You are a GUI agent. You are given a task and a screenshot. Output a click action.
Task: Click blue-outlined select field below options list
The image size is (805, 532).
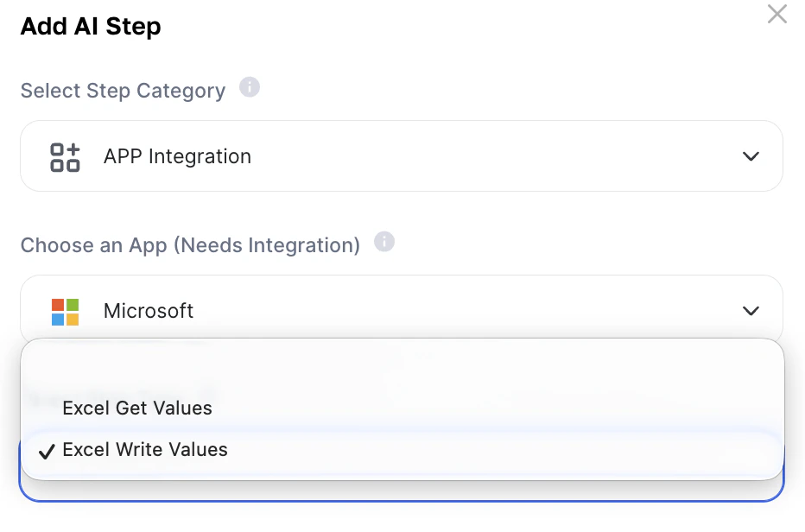pos(401,491)
